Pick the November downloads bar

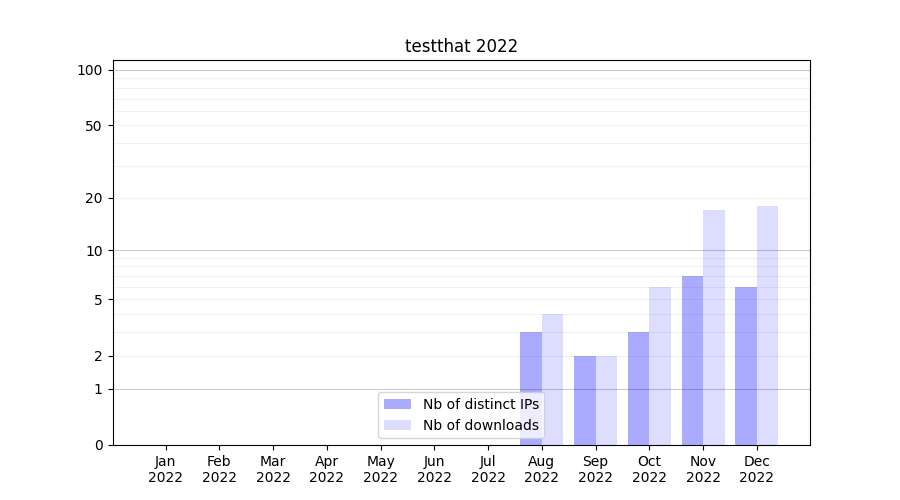tap(714, 327)
